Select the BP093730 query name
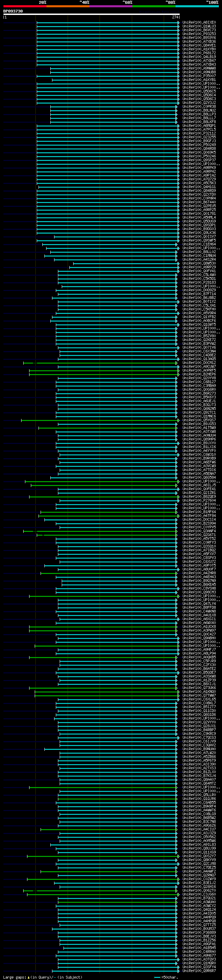This screenshot has width=222, height=980. [13, 11]
